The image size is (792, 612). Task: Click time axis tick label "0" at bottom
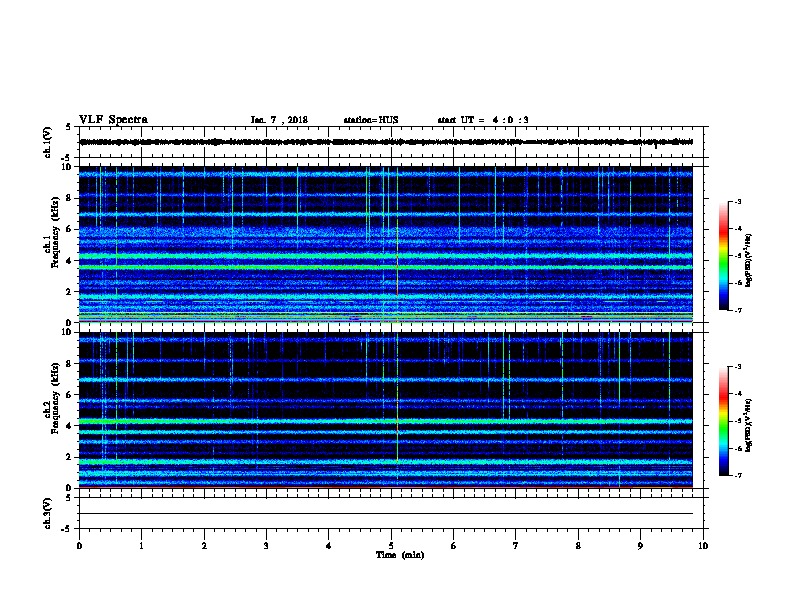point(79,546)
